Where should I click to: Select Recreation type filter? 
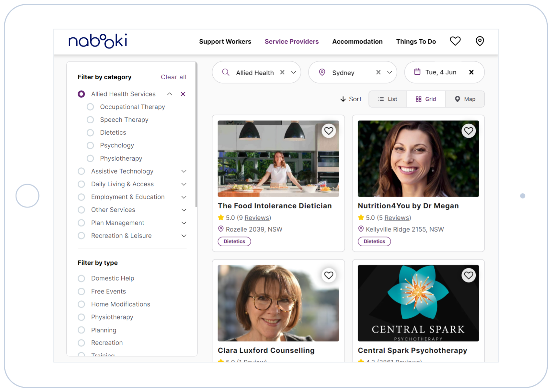81,343
